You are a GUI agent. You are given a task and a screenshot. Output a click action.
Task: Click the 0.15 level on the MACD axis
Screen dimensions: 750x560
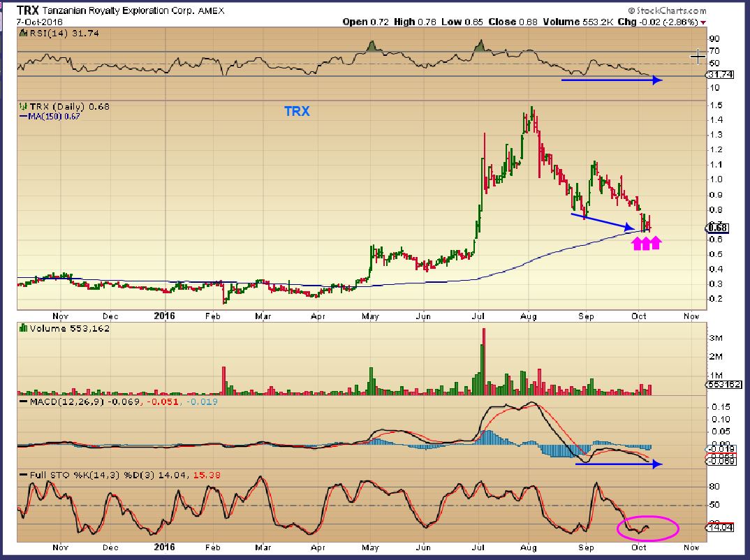coord(721,407)
